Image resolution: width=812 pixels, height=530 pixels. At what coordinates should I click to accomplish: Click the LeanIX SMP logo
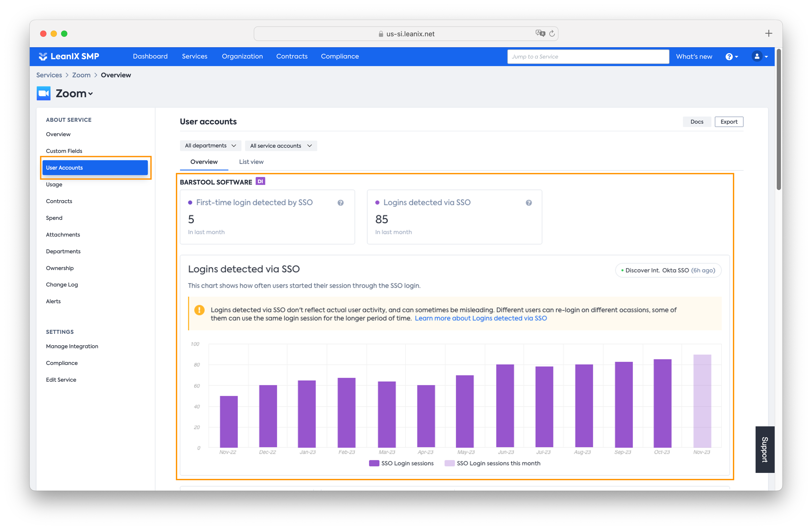pos(69,56)
